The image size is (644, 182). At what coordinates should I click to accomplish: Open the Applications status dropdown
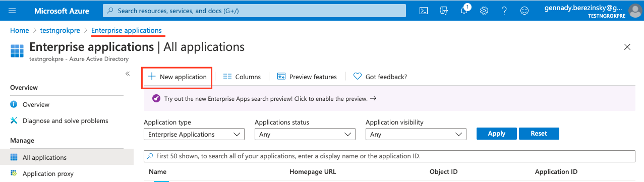(305, 135)
